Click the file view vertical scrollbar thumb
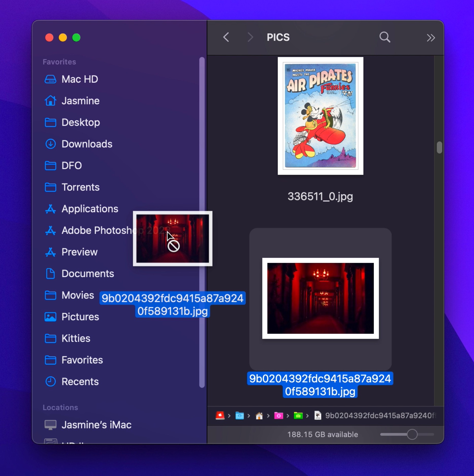 [439, 147]
